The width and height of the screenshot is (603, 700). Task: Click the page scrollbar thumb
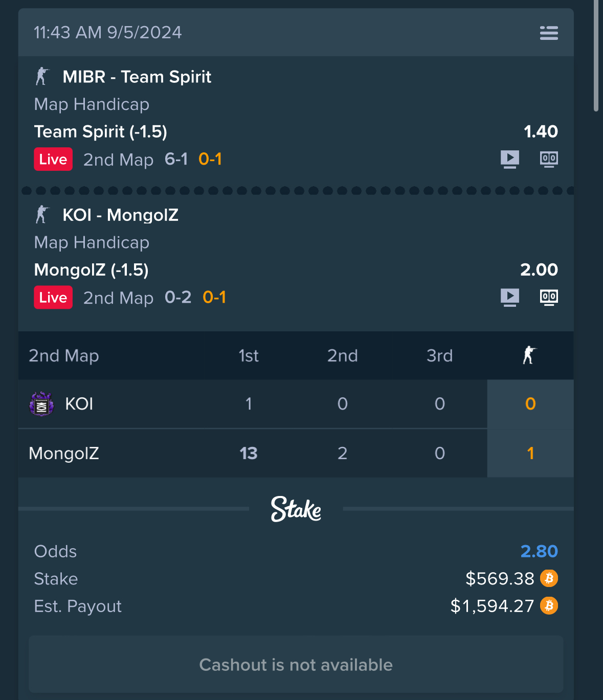596,55
